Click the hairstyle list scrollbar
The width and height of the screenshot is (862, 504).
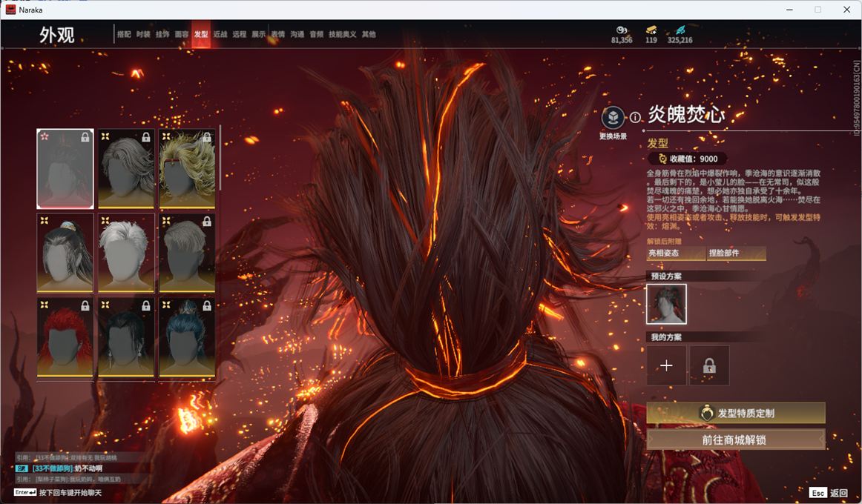[x=220, y=158]
